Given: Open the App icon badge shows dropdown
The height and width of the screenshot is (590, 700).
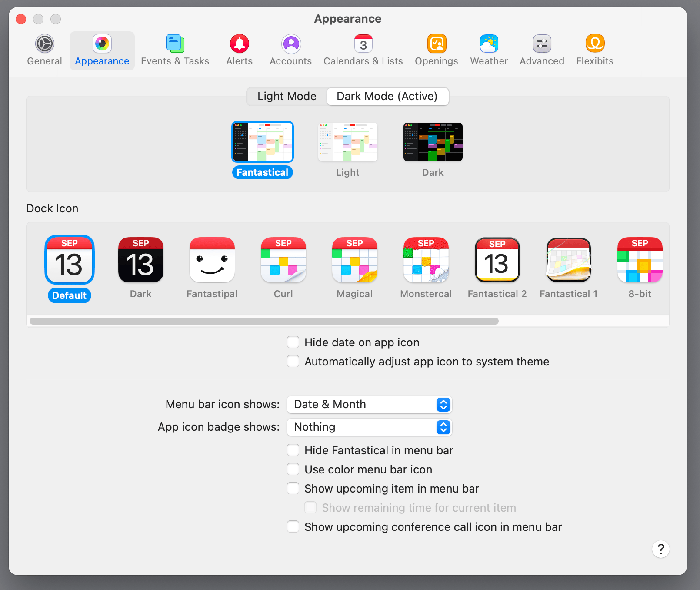Looking at the screenshot, I should coord(370,427).
